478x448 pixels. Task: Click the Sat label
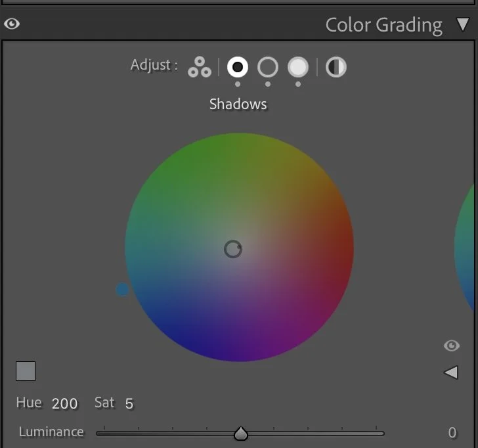[104, 403]
